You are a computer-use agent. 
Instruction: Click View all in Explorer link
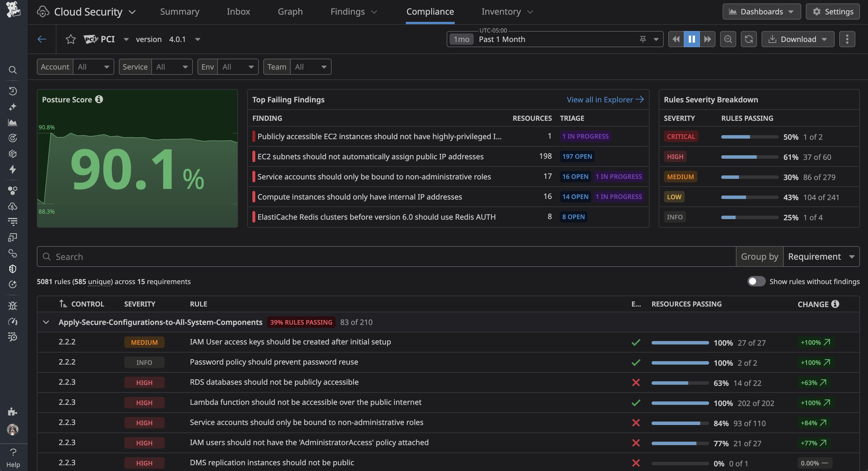click(x=605, y=99)
